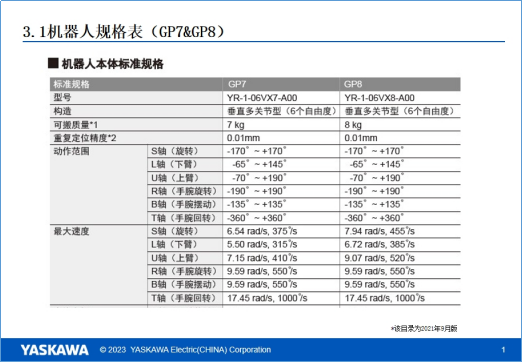
Task: Select the 7 kg payload cell
Action: pos(236,125)
